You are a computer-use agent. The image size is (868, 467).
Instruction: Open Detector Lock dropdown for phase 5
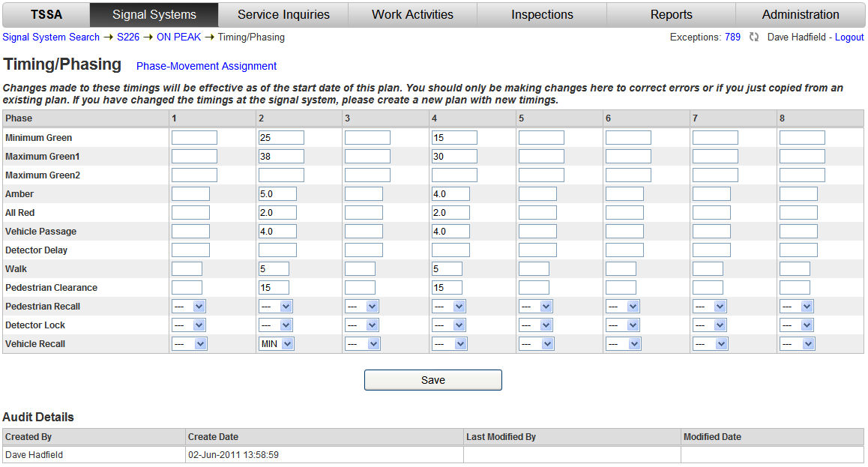(536, 325)
